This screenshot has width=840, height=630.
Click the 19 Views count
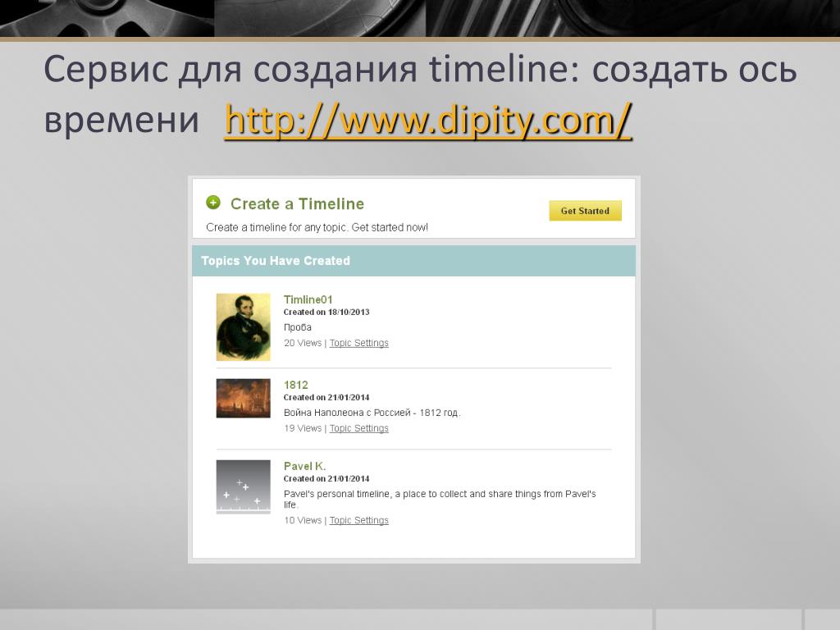(303, 428)
